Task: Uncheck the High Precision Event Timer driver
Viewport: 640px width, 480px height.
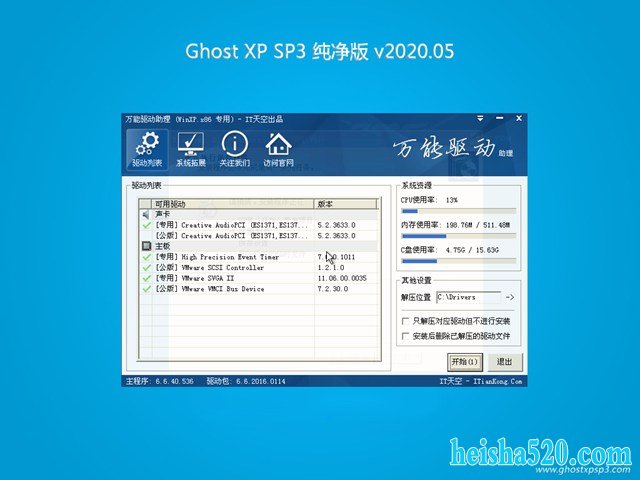Action: [146, 257]
